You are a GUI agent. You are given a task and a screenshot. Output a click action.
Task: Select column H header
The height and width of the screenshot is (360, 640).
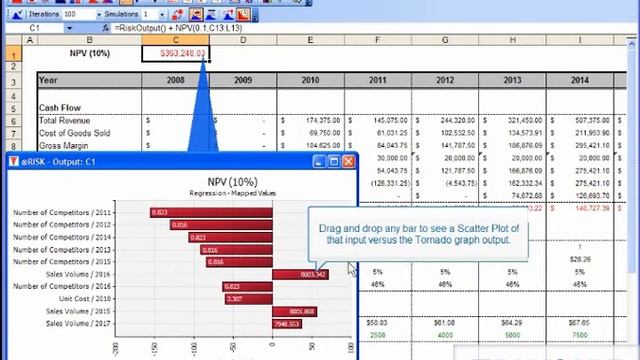[x=512, y=40]
